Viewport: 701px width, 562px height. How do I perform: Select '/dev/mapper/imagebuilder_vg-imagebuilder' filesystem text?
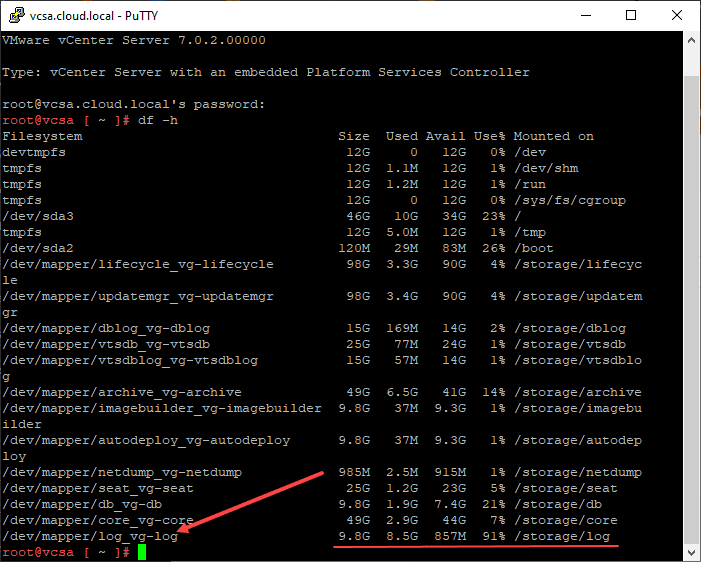pos(162,408)
